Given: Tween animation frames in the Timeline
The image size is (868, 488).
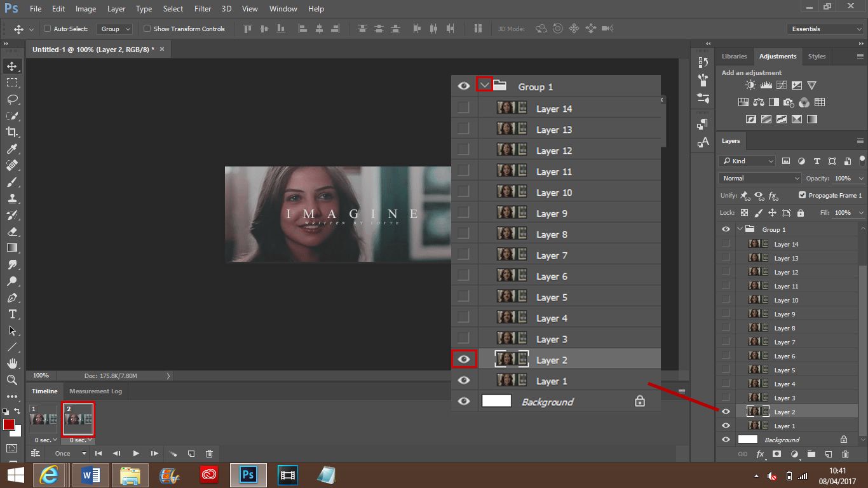Looking at the screenshot, I should 173,454.
